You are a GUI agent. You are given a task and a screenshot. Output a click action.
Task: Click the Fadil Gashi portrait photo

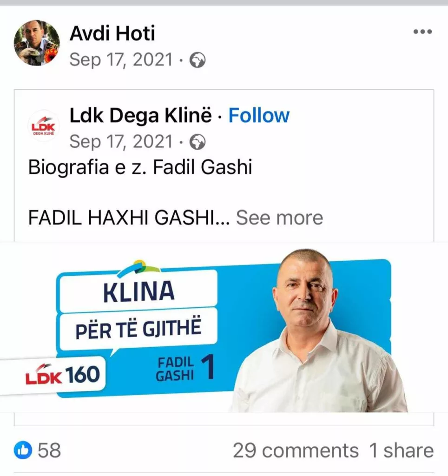coord(319,331)
